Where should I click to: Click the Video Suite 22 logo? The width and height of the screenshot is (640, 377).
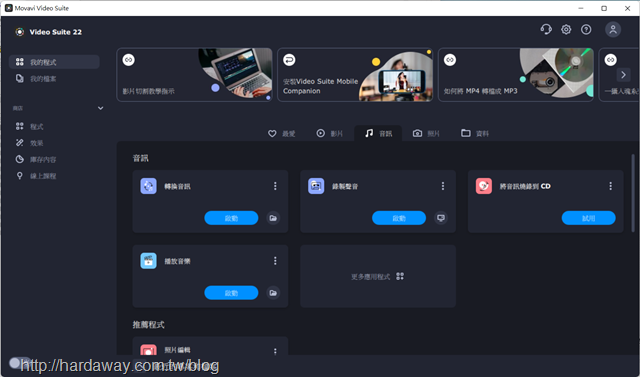tap(20, 32)
